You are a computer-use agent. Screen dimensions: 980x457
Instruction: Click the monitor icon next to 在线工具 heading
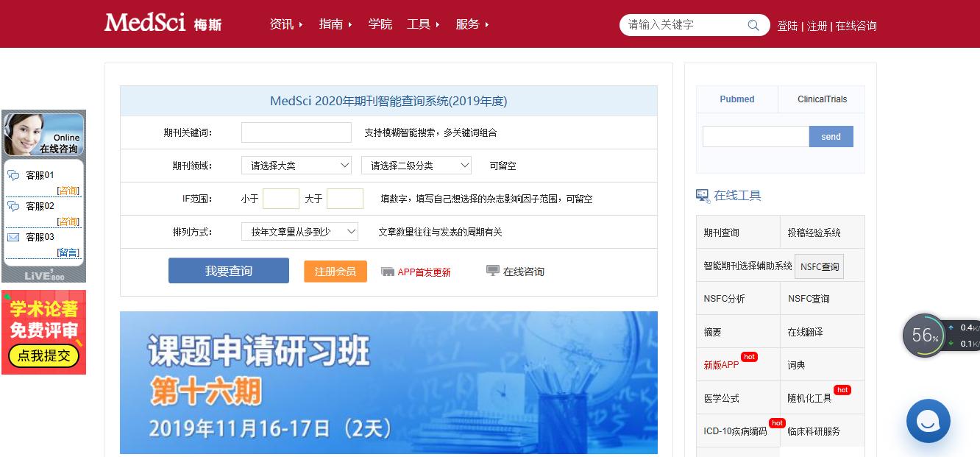click(702, 194)
